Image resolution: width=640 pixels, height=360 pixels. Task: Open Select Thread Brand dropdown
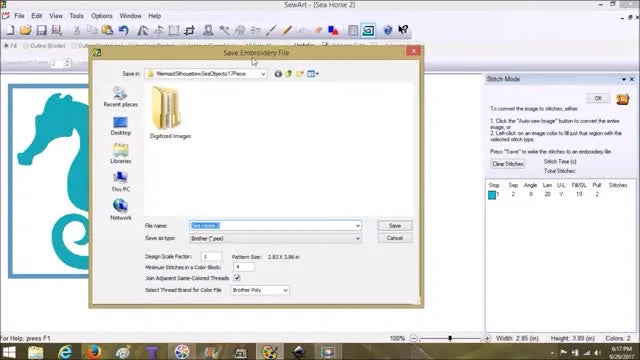pyautogui.click(x=260, y=290)
